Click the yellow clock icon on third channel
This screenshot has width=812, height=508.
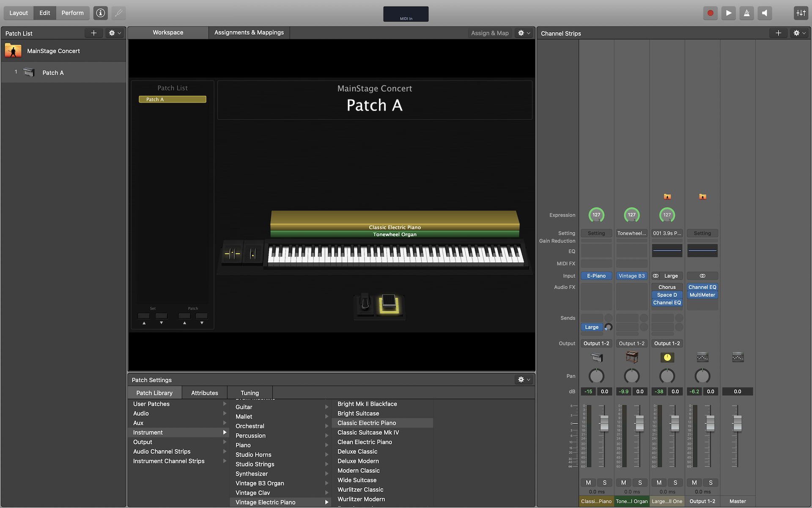click(x=667, y=357)
